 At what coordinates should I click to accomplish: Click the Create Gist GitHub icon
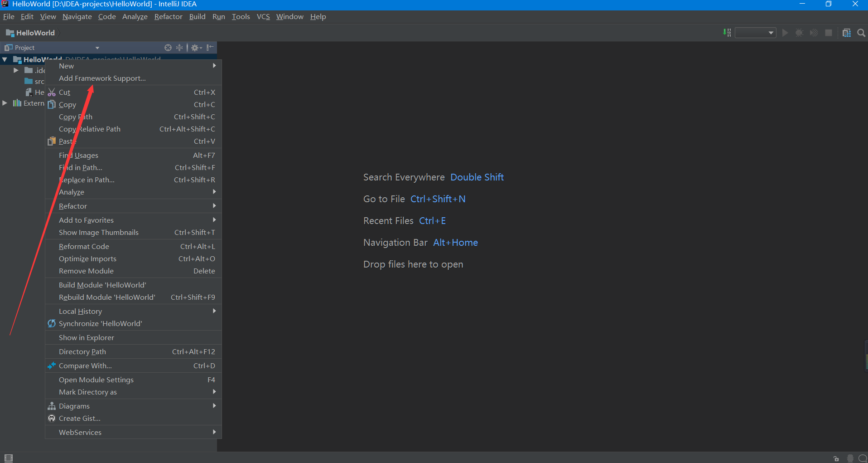tap(52, 418)
